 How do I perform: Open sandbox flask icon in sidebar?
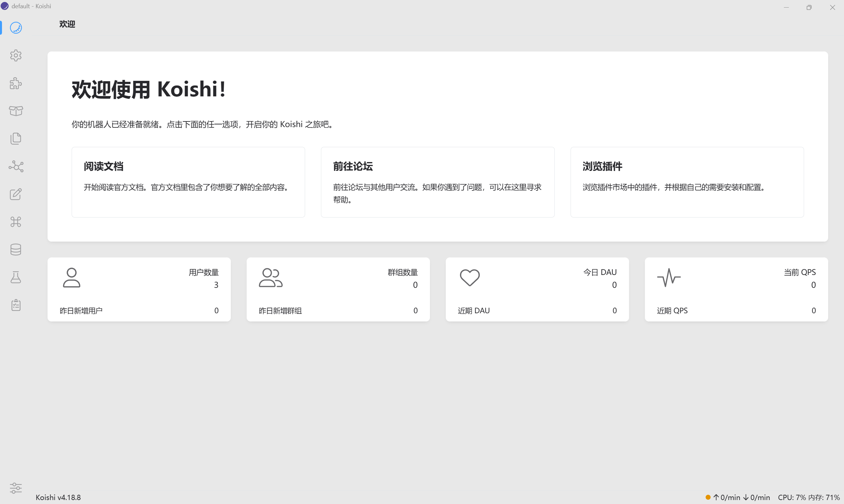[x=16, y=277]
